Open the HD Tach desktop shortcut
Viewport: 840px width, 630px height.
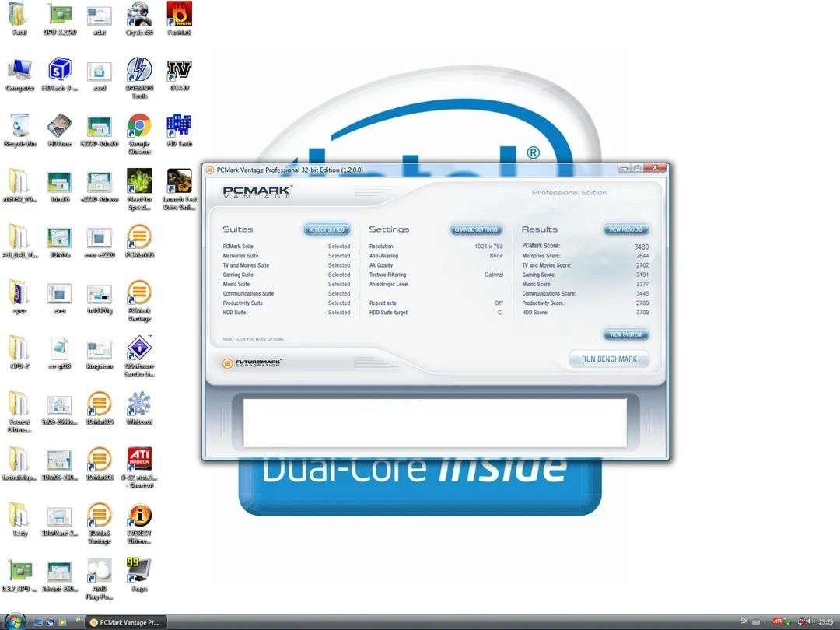pyautogui.click(x=180, y=130)
